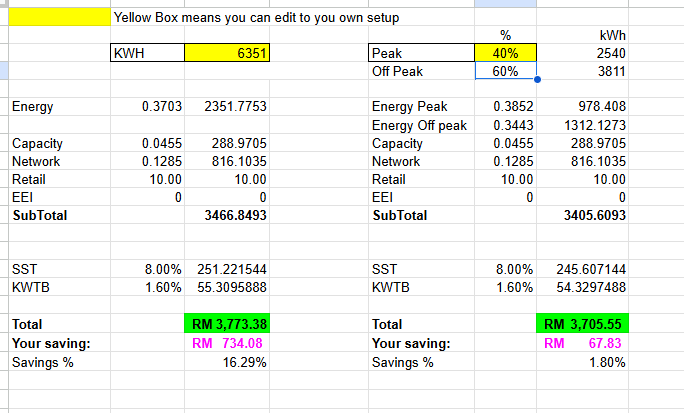This screenshot has height=413, width=684.
Task: Click the blue fill handle dot
Action: pos(537,79)
